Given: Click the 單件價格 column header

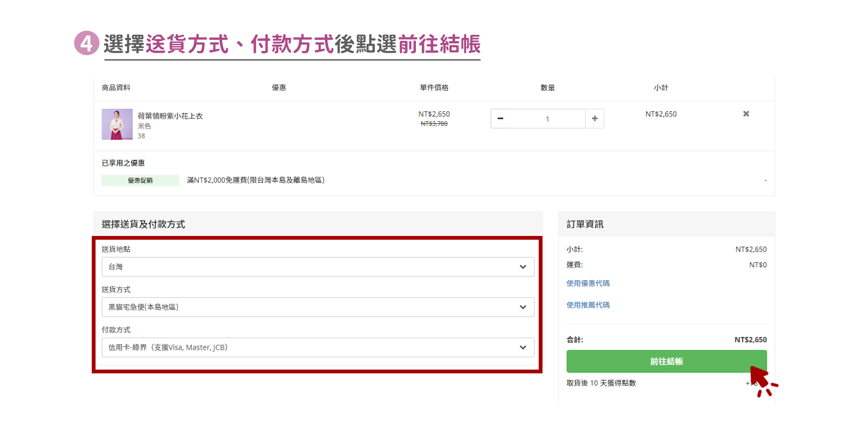Looking at the screenshot, I should 434,88.
